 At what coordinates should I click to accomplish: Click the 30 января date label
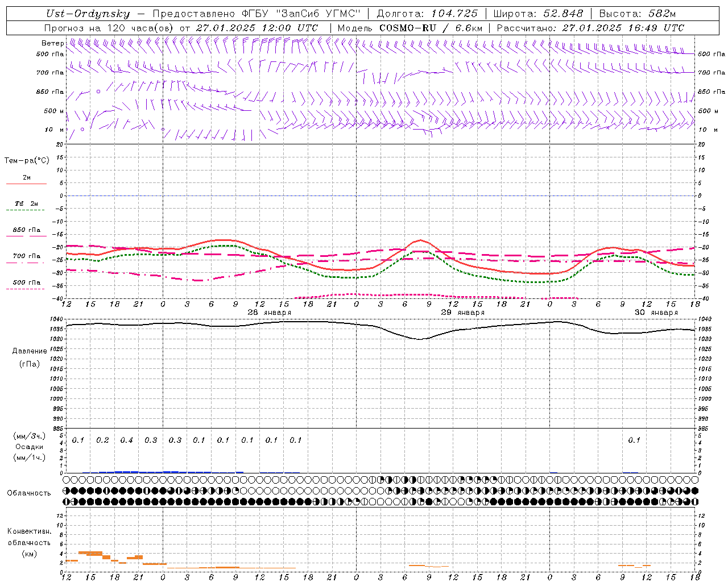point(656,313)
